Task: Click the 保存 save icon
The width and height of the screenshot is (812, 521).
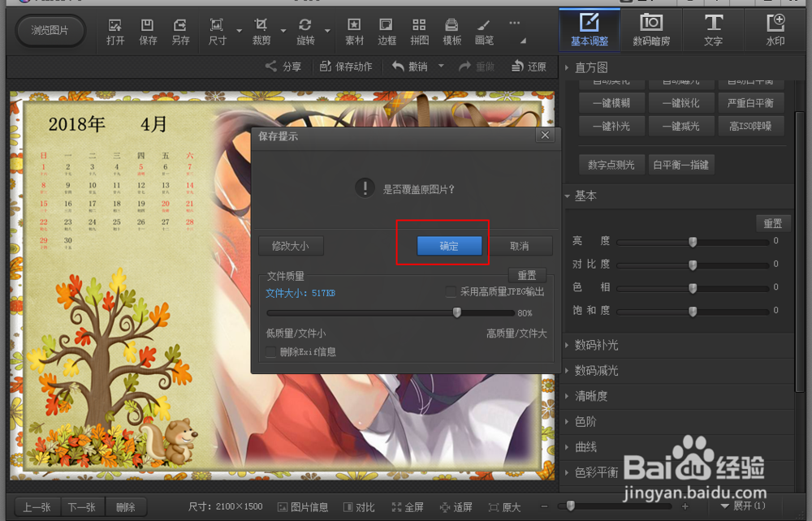Action: click(x=148, y=32)
